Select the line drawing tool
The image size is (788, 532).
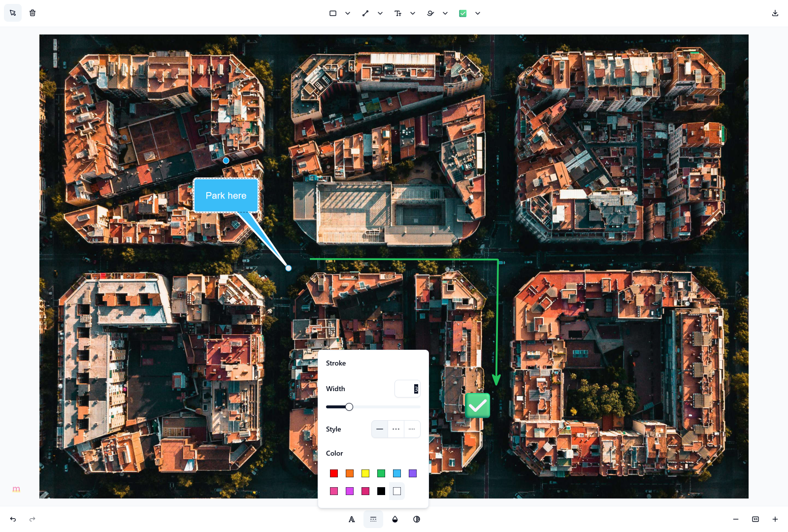point(365,13)
